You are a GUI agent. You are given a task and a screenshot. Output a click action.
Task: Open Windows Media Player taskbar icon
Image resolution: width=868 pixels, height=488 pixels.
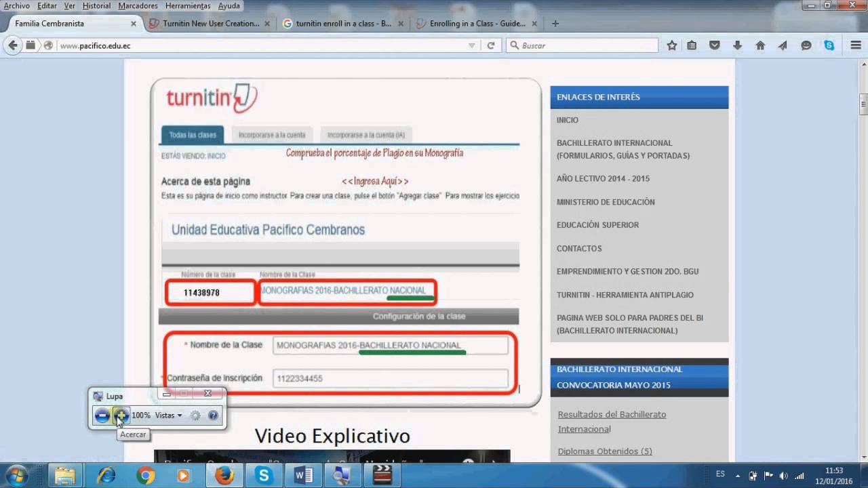point(184,476)
